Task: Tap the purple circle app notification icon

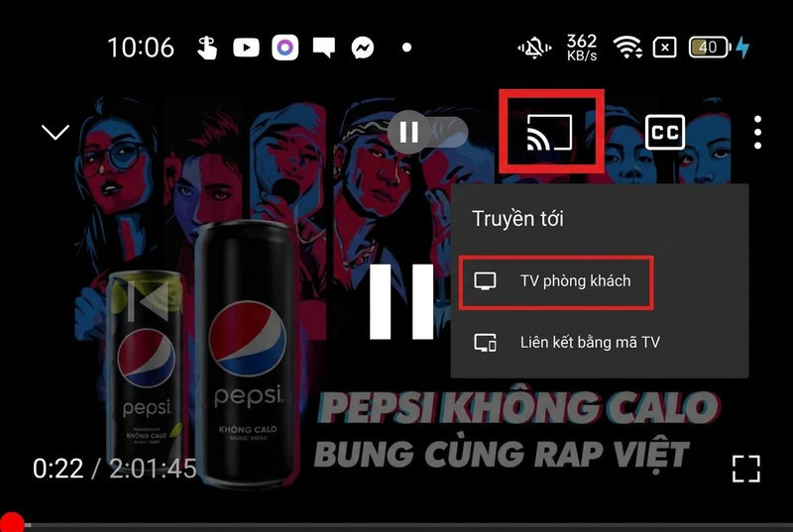Action: click(284, 48)
